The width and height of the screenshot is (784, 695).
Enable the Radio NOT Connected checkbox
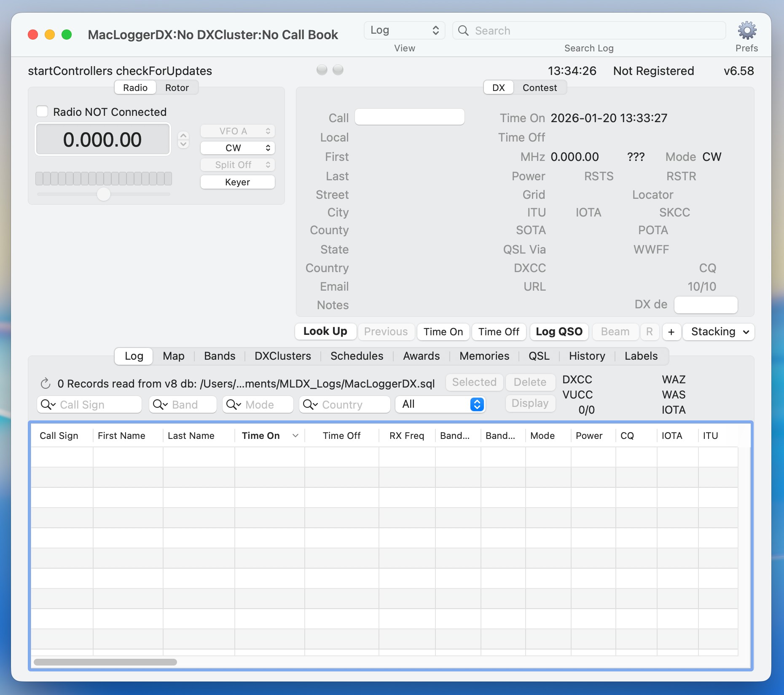[x=42, y=112]
